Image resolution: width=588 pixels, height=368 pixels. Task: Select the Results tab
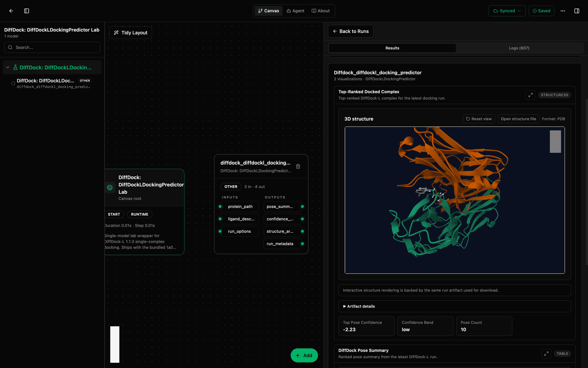(392, 48)
